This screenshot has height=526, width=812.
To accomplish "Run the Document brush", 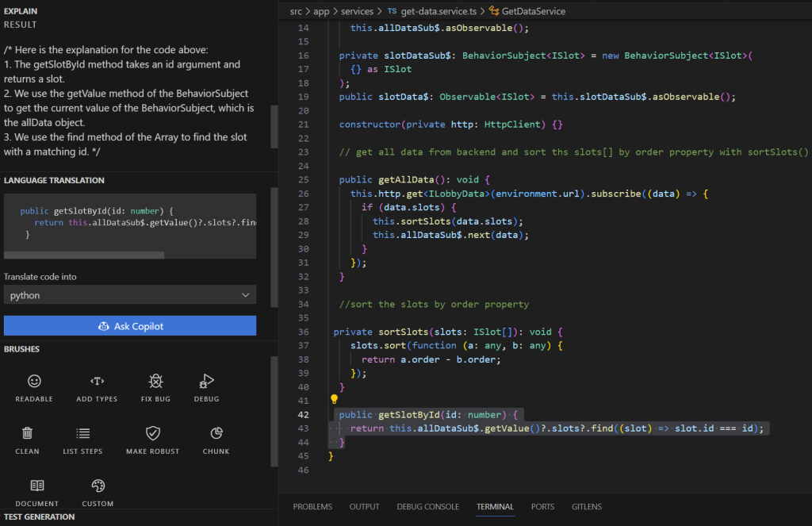I will click(36, 492).
